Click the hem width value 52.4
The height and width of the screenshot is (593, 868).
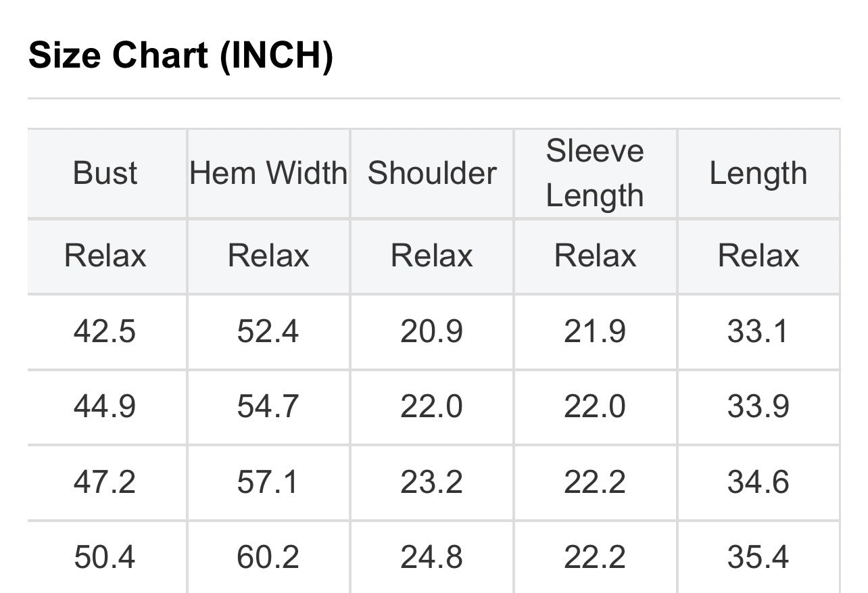coord(268,332)
